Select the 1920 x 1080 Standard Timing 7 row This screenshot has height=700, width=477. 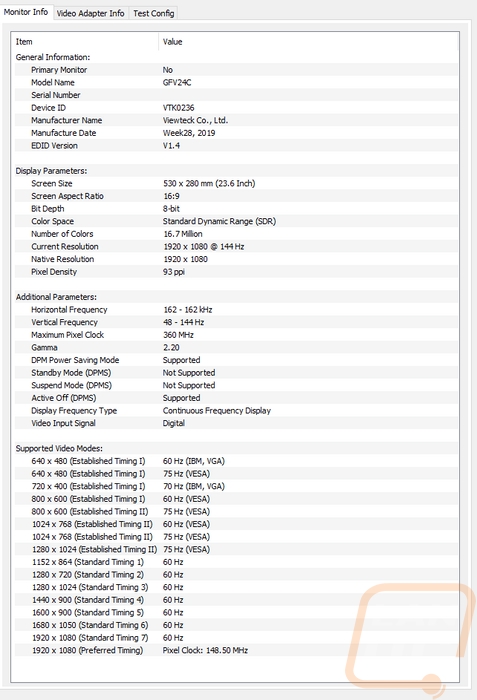tap(236, 638)
